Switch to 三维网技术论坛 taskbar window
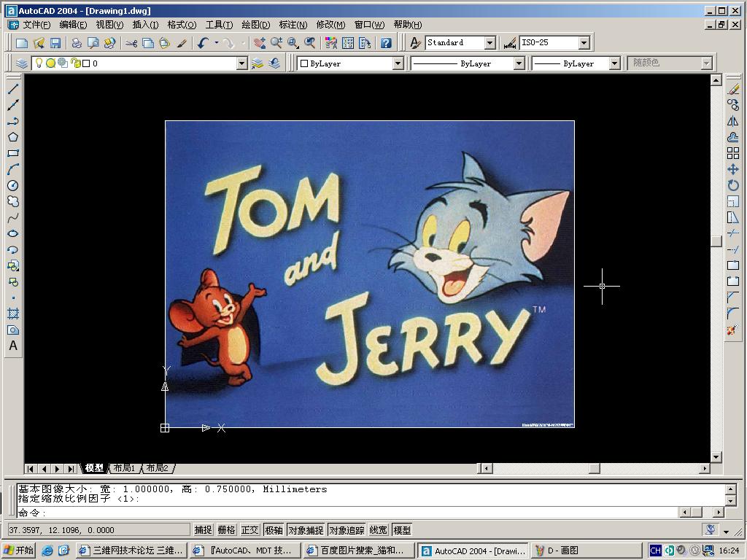The height and width of the screenshot is (560, 747). pyautogui.click(x=131, y=551)
